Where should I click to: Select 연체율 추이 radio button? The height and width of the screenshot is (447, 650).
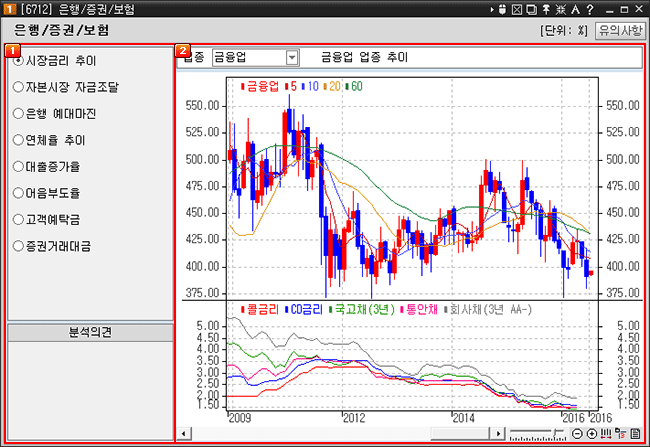[18, 140]
